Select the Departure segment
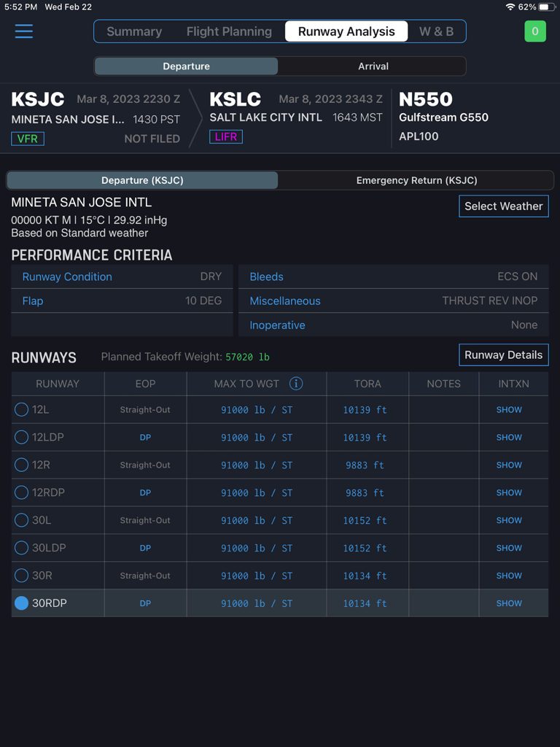Viewport: 560px width, 747px height. (x=186, y=66)
